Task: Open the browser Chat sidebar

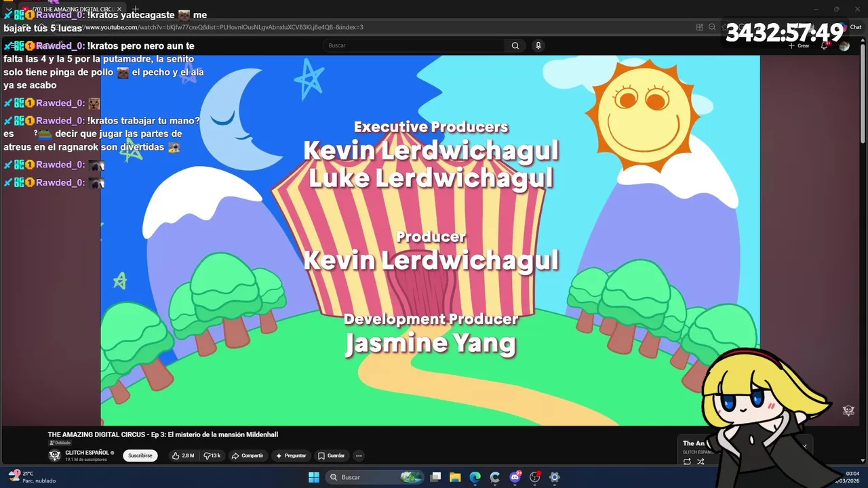Action: pyautogui.click(x=852, y=27)
